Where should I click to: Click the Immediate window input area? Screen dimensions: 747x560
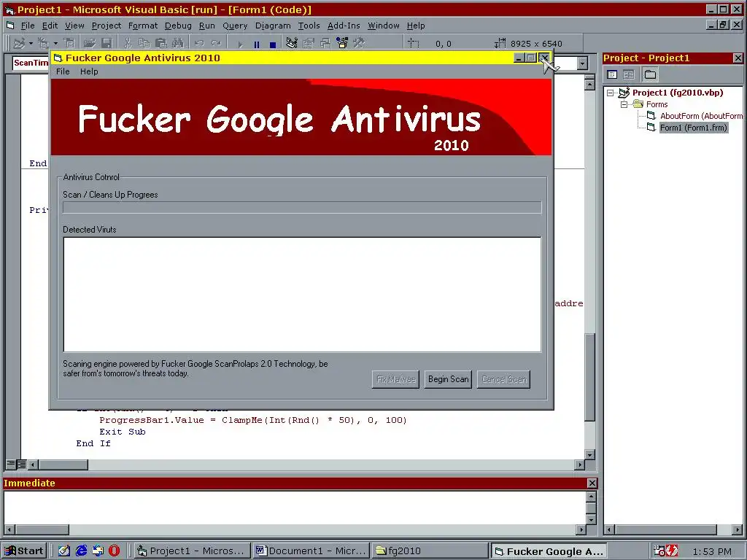click(295, 507)
